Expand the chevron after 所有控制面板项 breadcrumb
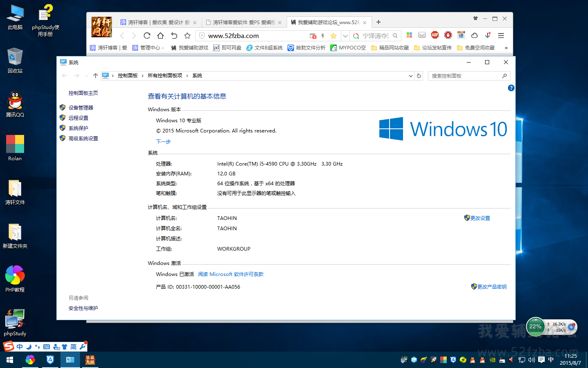This screenshot has height=368, width=588. 187,76
